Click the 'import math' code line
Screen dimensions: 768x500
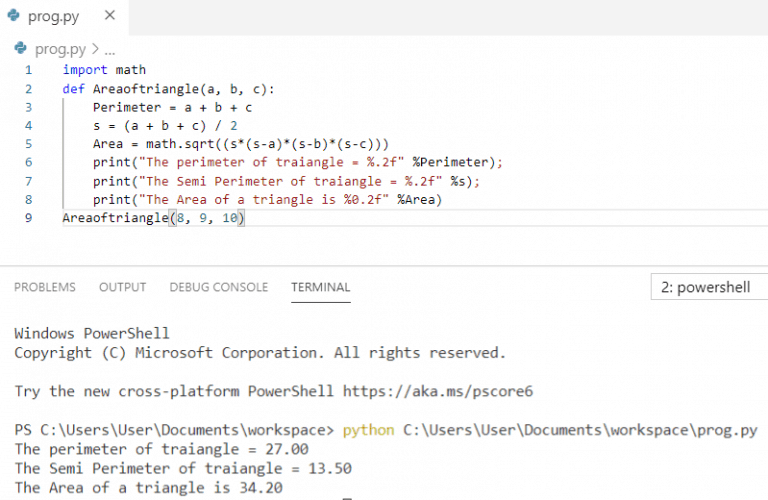pos(104,70)
